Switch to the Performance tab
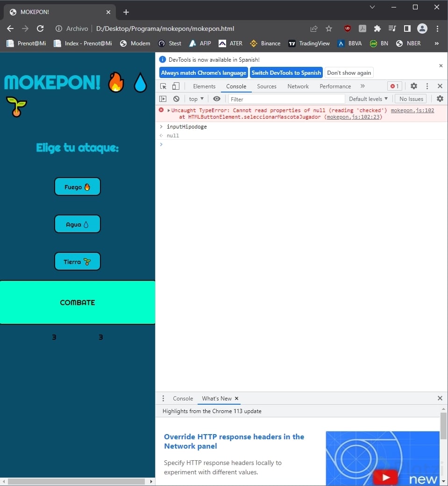Screen dimensions: 448x486 (x=335, y=86)
